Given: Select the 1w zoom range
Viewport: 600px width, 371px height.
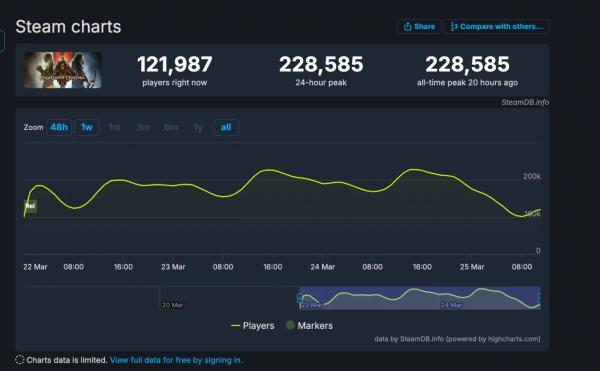Looking at the screenshot, I should click(x=87, y=127).
